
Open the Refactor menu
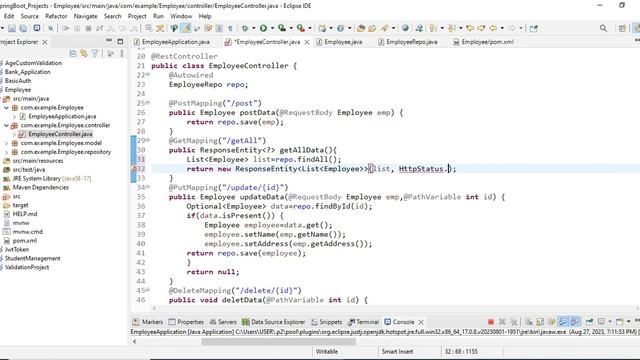click(x=56, y=16)
